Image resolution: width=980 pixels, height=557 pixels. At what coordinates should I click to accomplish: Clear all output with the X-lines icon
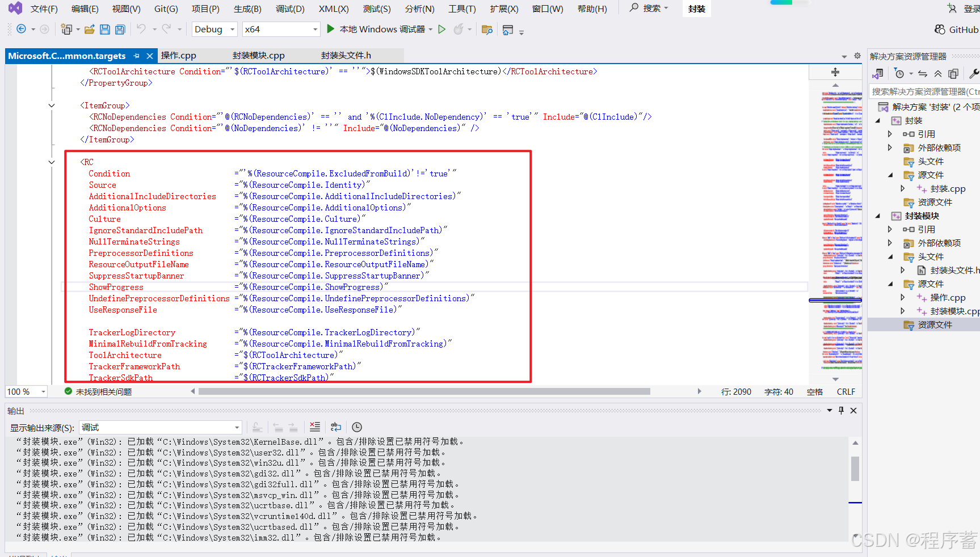tap(315, 427)
